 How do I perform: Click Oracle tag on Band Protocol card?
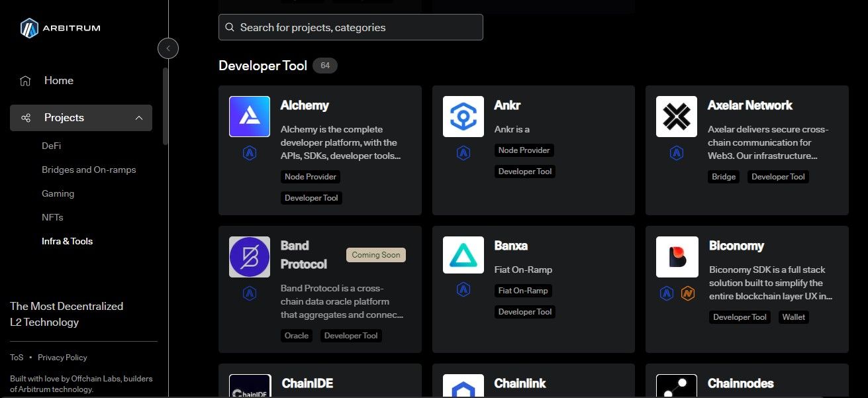pyautogui.click(x=297, y=336)
